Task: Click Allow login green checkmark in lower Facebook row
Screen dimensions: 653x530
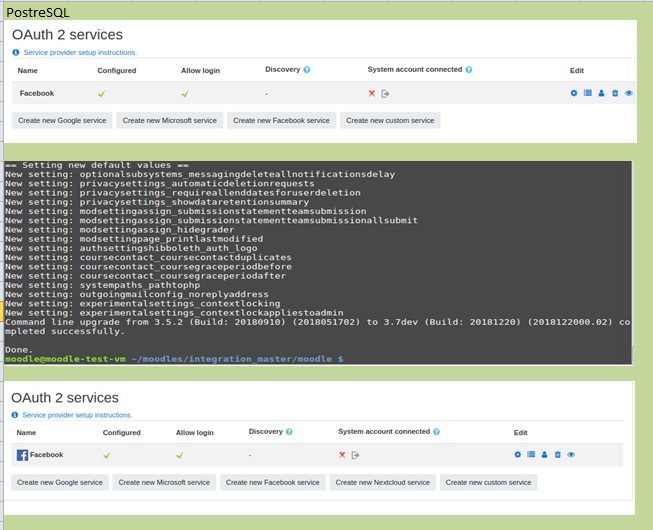Action: tap(179, 455)
